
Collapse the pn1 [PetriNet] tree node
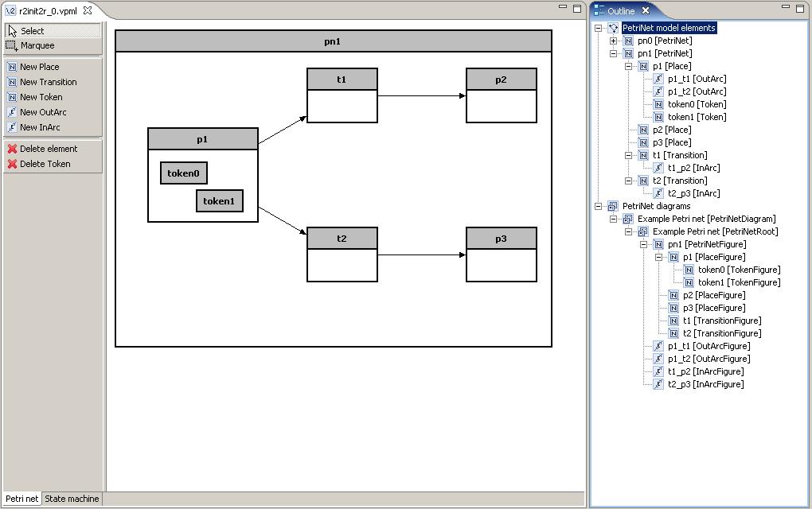[x=613, y=53]
